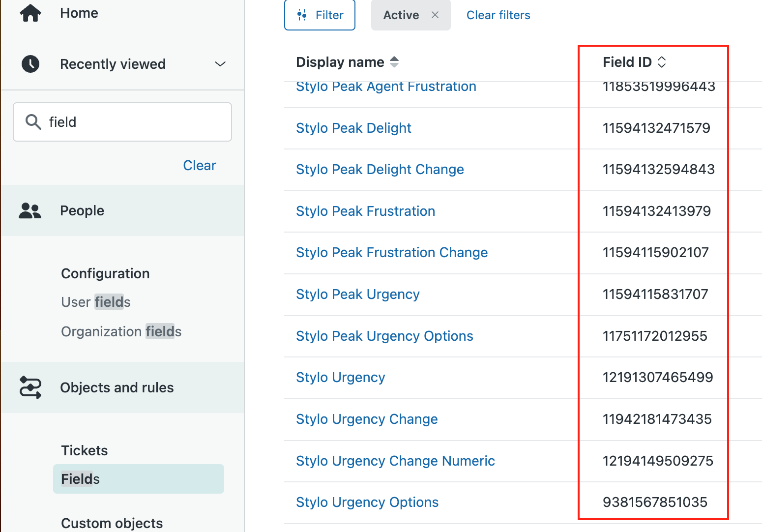Select field ID 12191307465499
This screenshot has width=762, height=532.
point(658,377)
